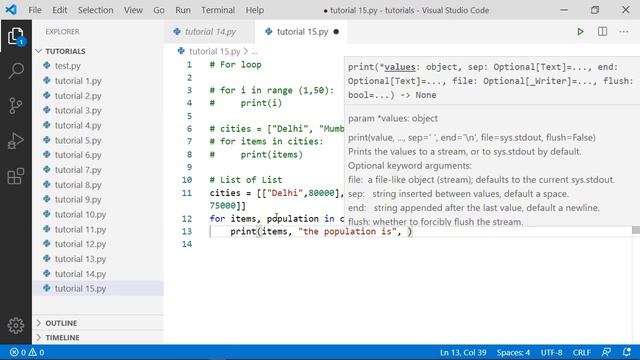Switch to the tutorial 15.py tab
Screen dimensions: 640x360
(301, 32)
